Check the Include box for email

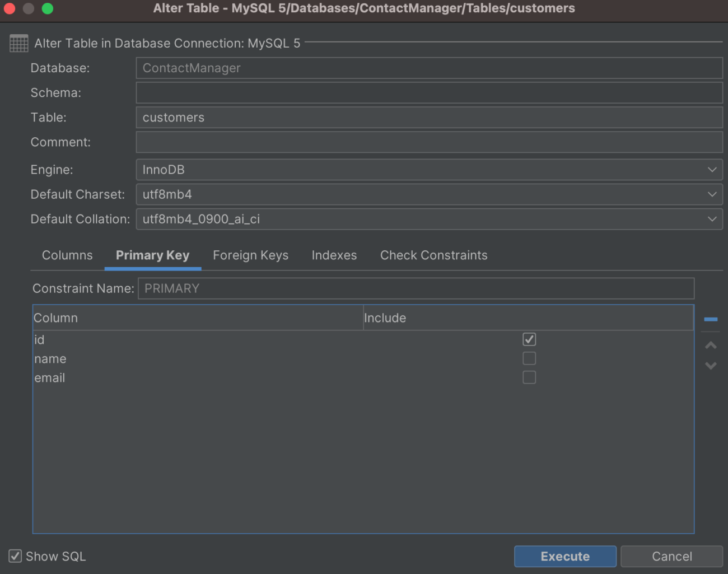click(x=529, y=377)
